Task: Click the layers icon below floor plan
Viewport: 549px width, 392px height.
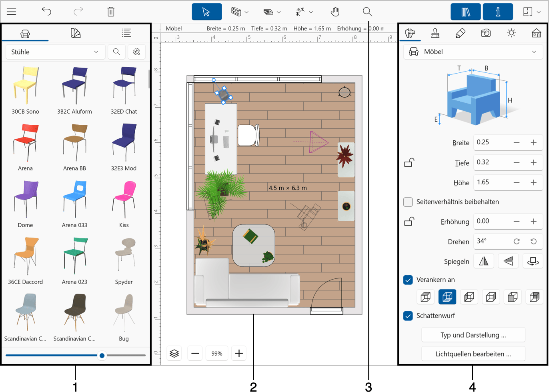Action: pyautogui.click(x=174, y=353)
